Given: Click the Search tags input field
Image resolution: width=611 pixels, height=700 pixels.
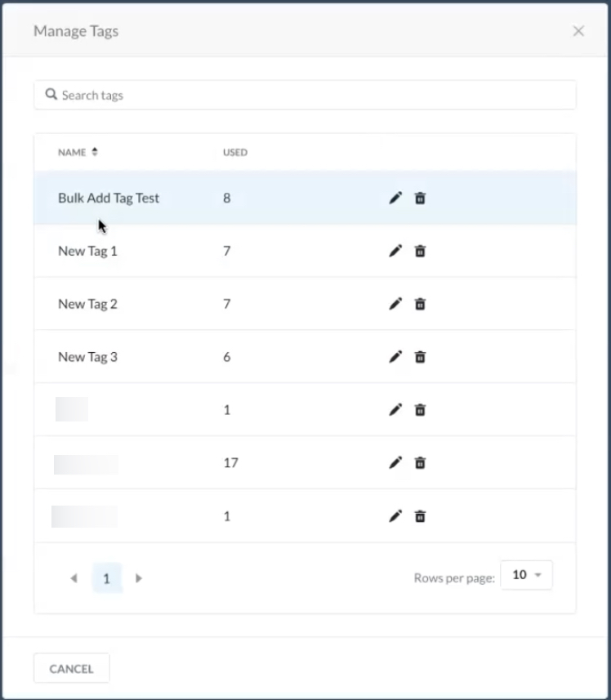Looking at the screenshot, I should click(x=245, y=94).
